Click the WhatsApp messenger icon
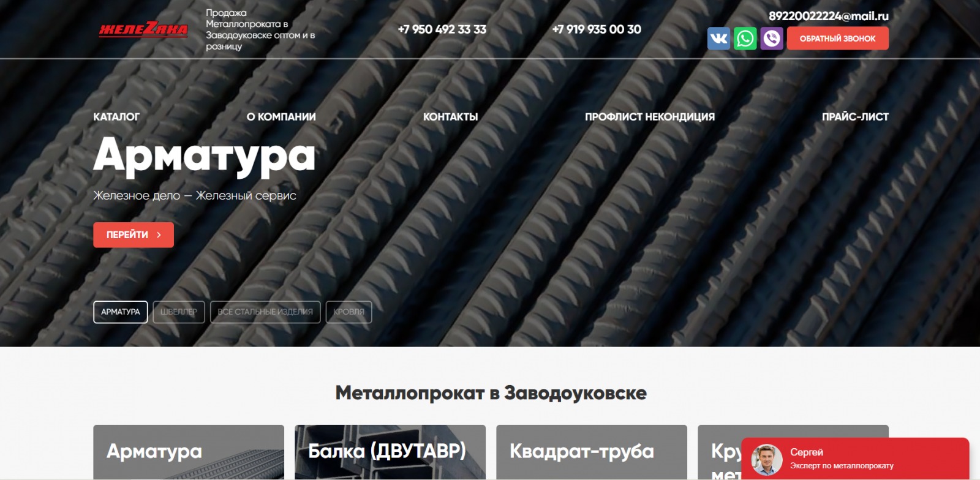The width and height of the screenshot is (980, 480). pyautogui.click(x=745, y=39)
